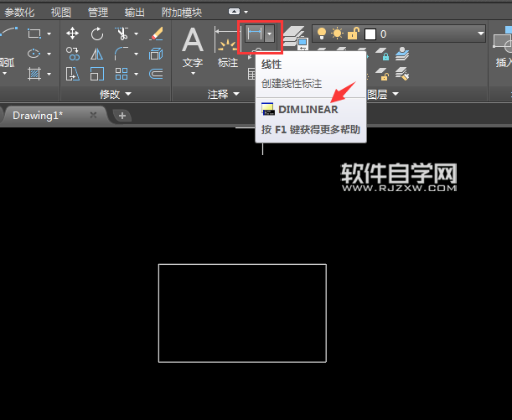Close the Drawing1* tab

click(93, 115)
